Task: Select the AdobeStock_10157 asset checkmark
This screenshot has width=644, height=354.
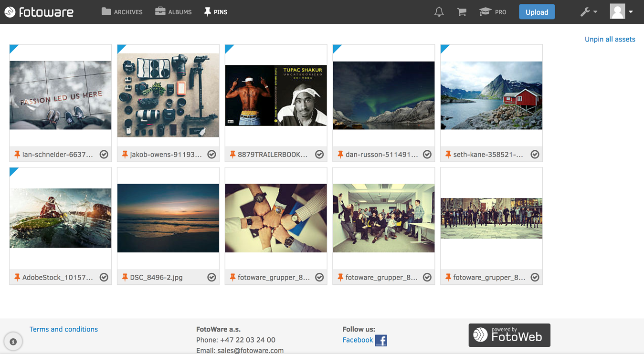Action: (x=104, y=277)
